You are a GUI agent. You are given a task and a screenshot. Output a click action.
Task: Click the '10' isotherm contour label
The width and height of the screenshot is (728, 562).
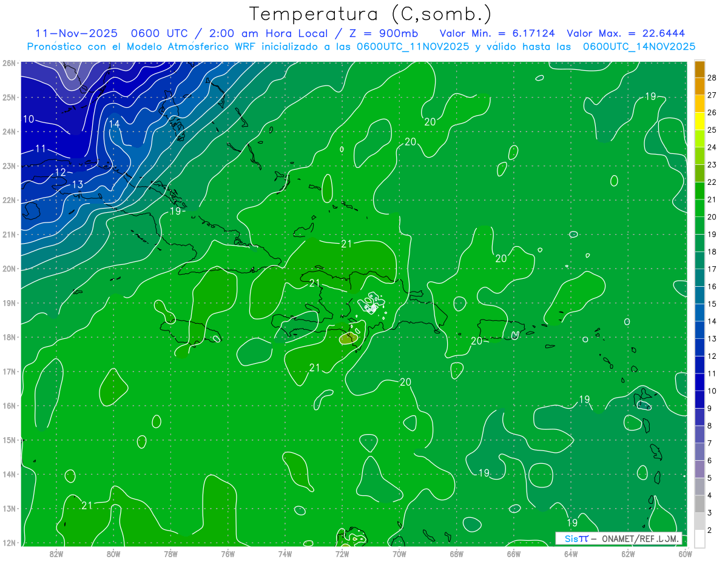click(29, 119)
